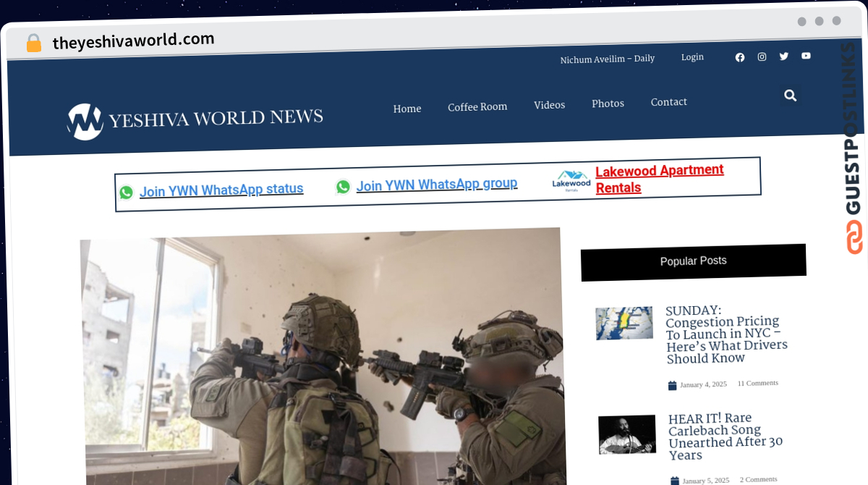This screenshot has width=868, height=485.
Task: Follow Join YWN WhatsApp status link
Action: tap(221, 190)
